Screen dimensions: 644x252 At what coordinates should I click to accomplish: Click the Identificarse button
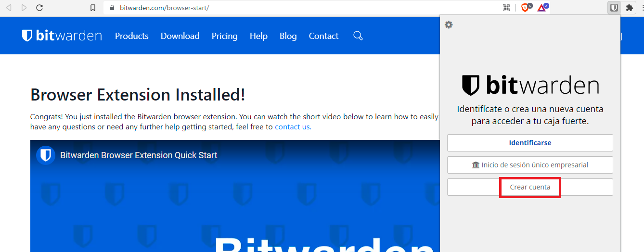click(530, 143)
